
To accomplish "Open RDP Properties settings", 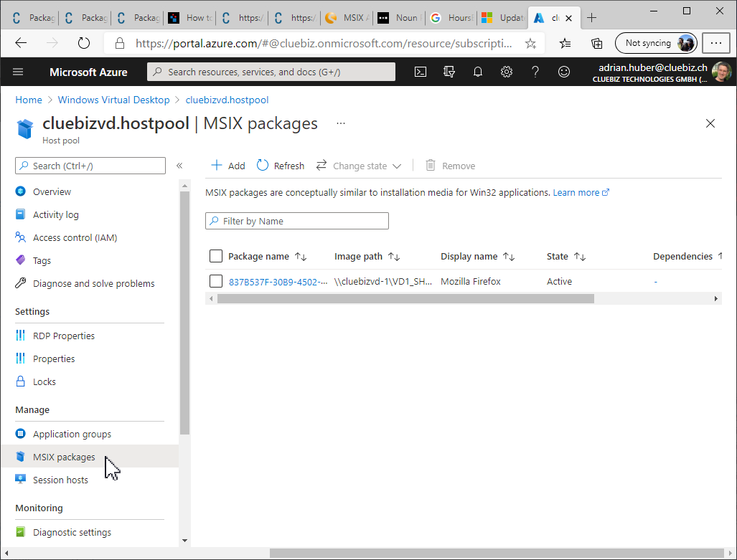I will [x=63, y=336].
